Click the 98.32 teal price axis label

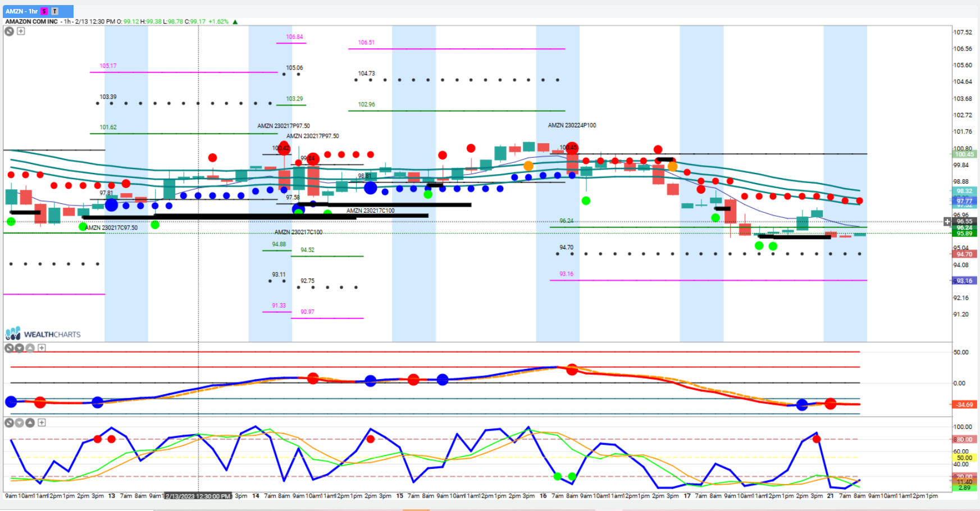pyautogui.click(x=965, y=191)
